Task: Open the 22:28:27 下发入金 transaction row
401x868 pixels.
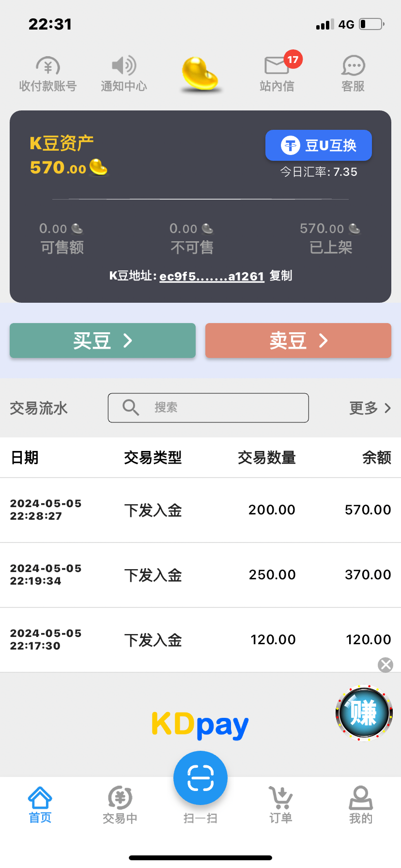Action: (x=200, y=510)
